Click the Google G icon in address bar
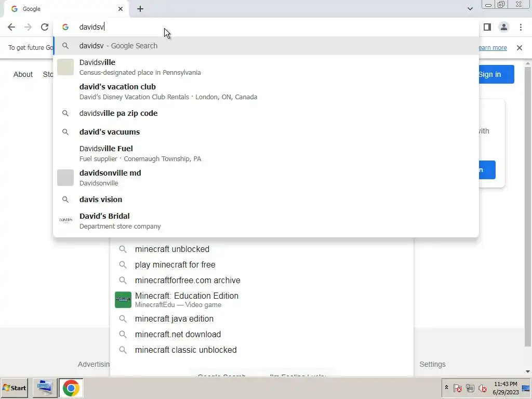Image resolution: width=532 pixels, height=399 pixels. [65, 27]
